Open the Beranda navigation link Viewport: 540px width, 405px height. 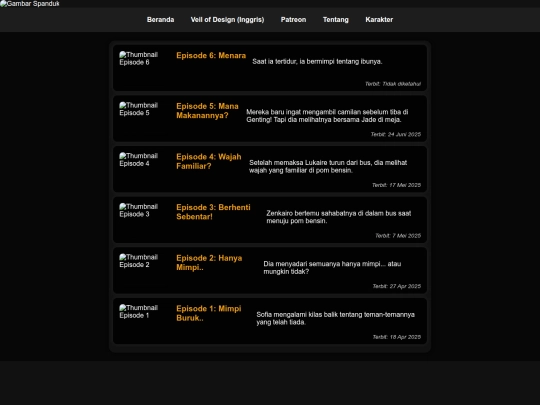tap(160, 20)
